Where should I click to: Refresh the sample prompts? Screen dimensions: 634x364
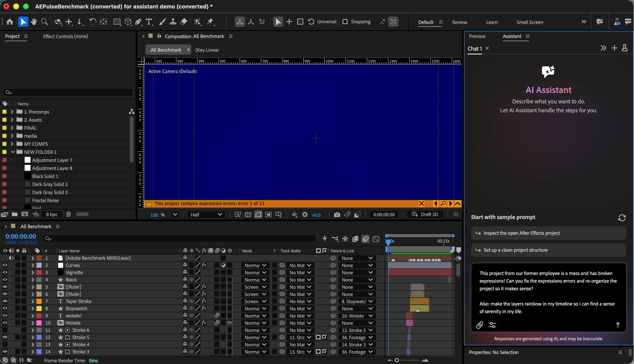click(x=622, y=218)
